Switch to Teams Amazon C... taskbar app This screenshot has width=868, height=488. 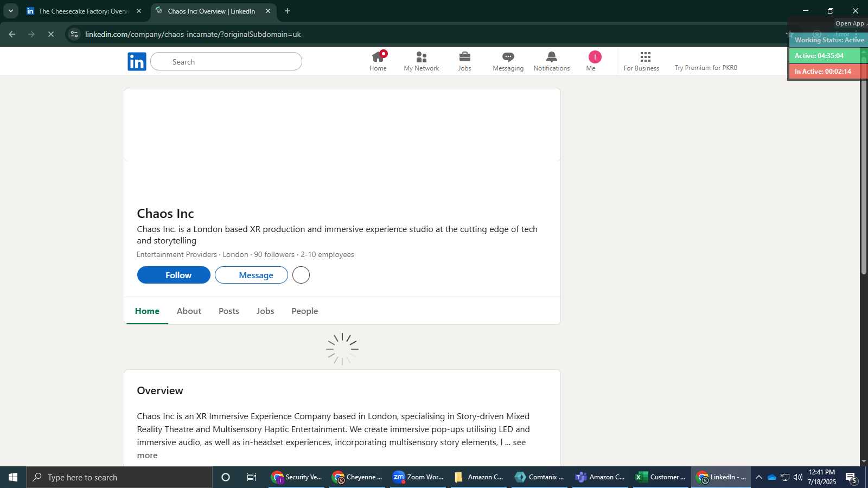pos(601,477)
